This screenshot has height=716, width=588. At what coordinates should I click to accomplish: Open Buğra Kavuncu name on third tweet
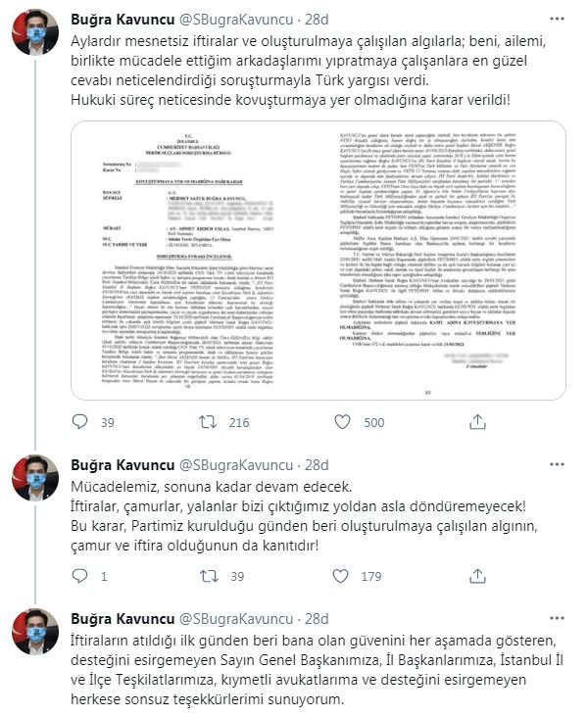point(122,619)
